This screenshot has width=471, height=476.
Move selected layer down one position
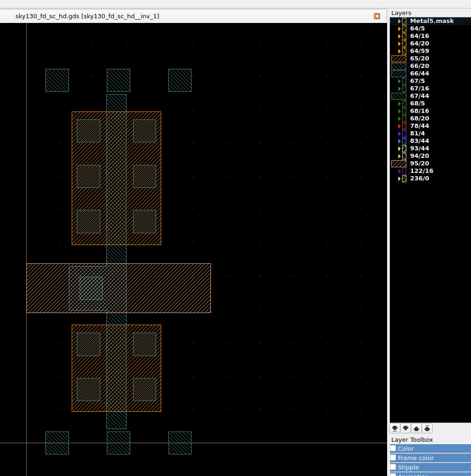click(x=406, y=428)
